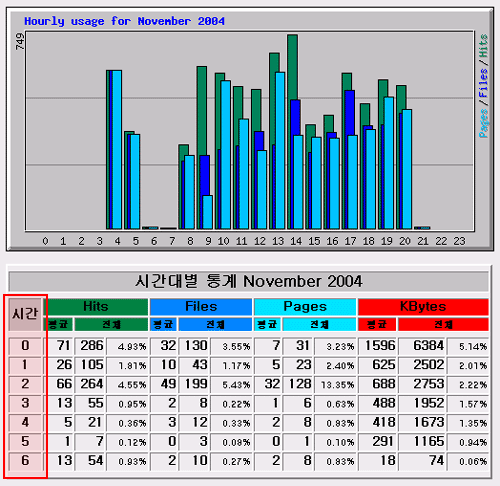Click the Hits column header
This screenshot has width=500, height=486.
pos(96,307)
